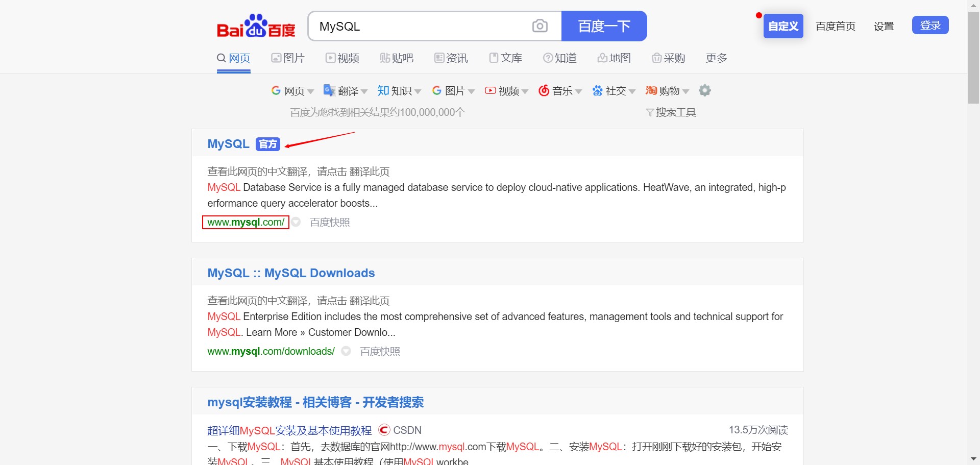The image size is (980, 465).
Task: Click the 社交 paw icon
Action: [x=598, y=90]
